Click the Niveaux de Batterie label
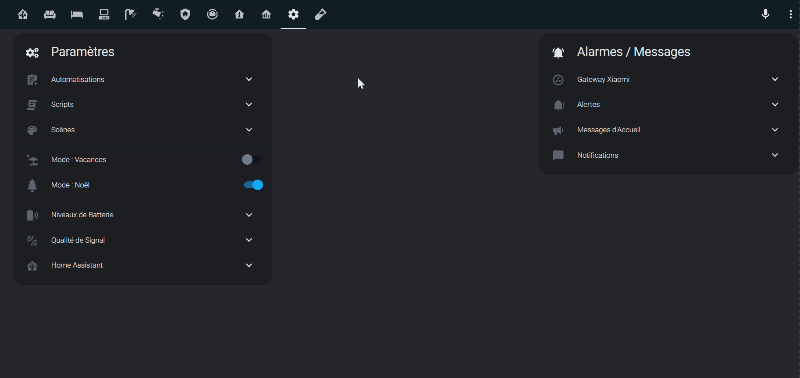 point(82,215)
